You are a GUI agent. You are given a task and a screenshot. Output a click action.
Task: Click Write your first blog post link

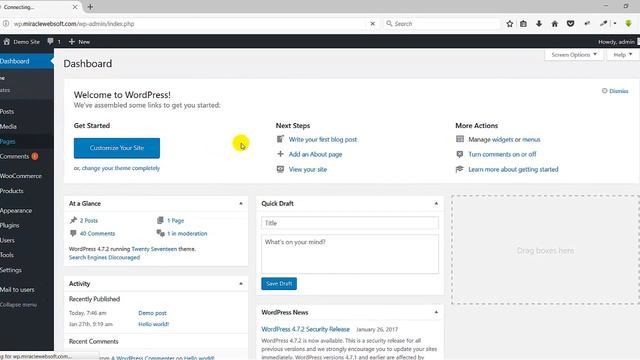tap(322, 140)
